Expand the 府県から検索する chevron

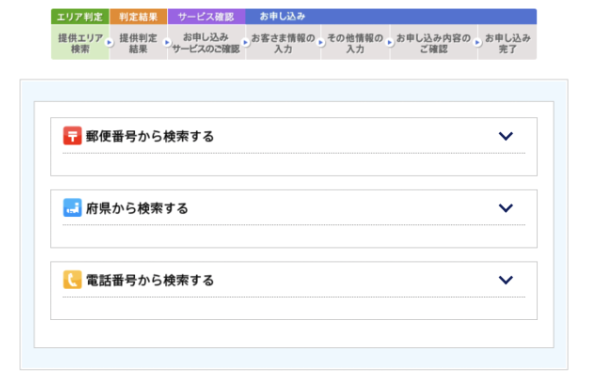tap(506, 208)
